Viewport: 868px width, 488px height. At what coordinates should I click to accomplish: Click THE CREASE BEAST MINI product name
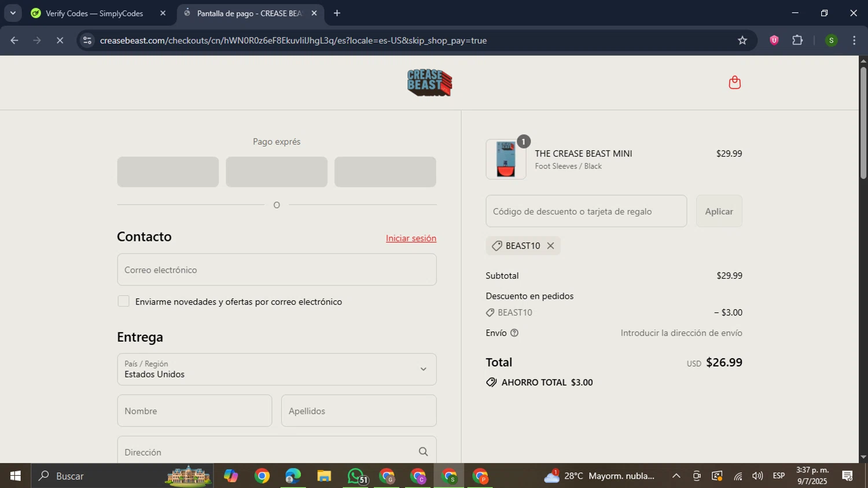(583, 153)
